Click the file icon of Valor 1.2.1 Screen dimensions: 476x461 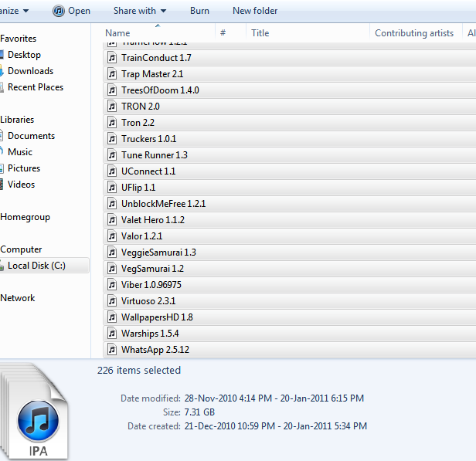click(112, 236)
